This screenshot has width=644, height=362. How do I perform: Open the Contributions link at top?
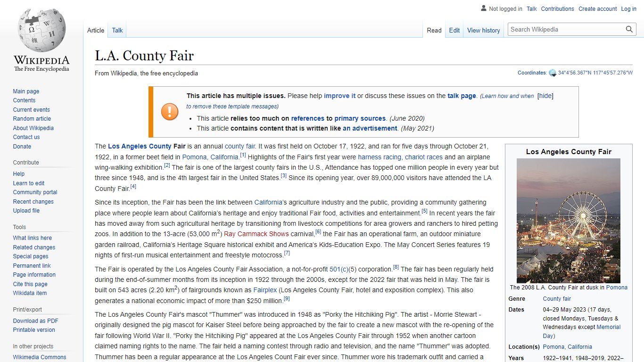coord(558,8)
